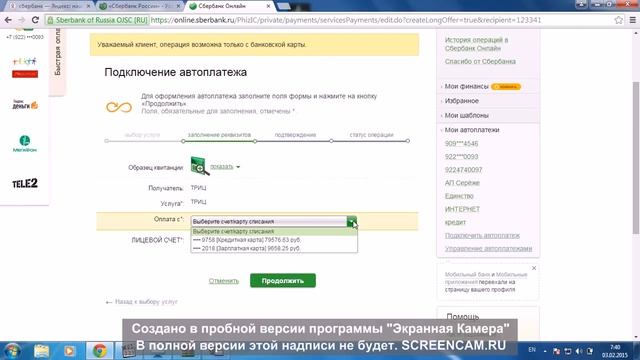The image size is (640, 360).
Task: Open autopayment 'Единство'
Action: pyautogui.click(x=459, y=196)
